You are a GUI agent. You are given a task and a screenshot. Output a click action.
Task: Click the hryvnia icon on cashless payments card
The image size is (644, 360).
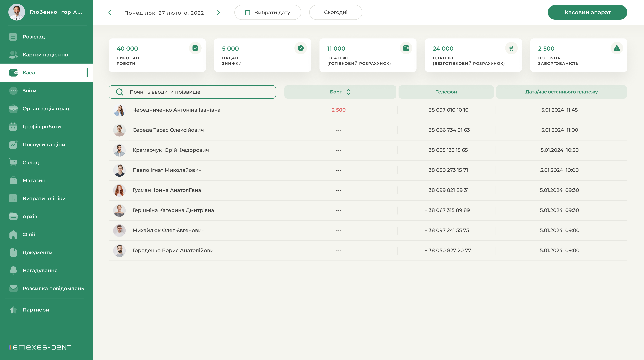point(511,48)
